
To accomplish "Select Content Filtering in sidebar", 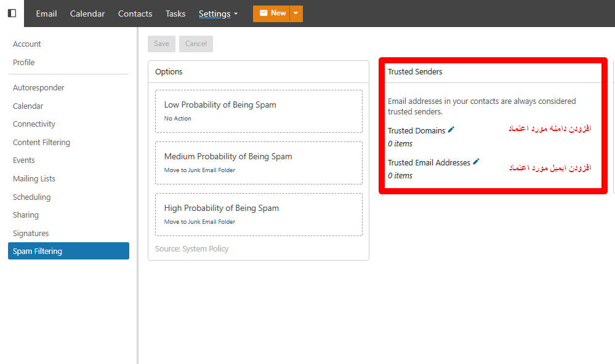I will point(41,143).
